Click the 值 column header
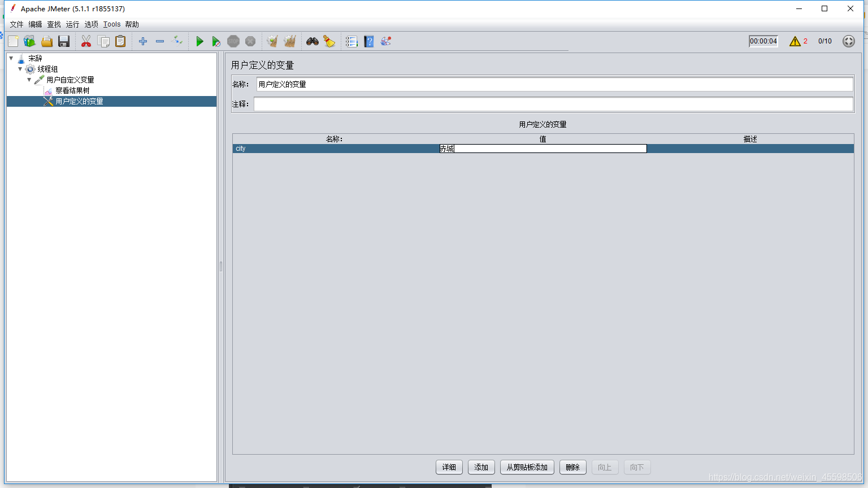The width and height of the screenshot is (868, 488). point(543,139)
